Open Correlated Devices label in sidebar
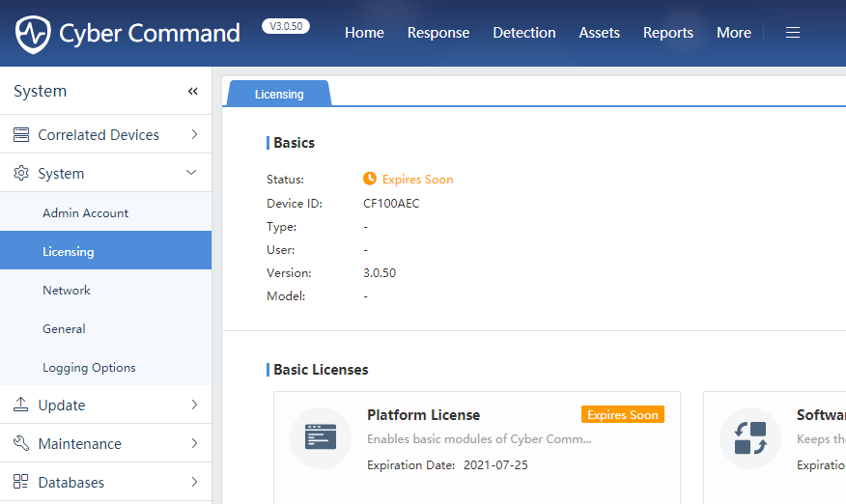 pos(99,135)
